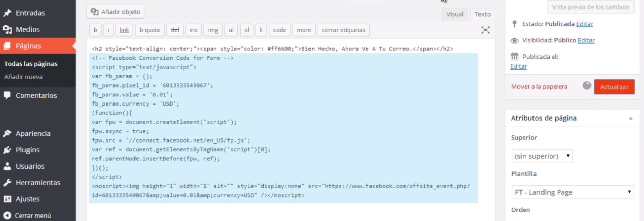Open Todas las páginas submenu item

[x=31, y=64]
